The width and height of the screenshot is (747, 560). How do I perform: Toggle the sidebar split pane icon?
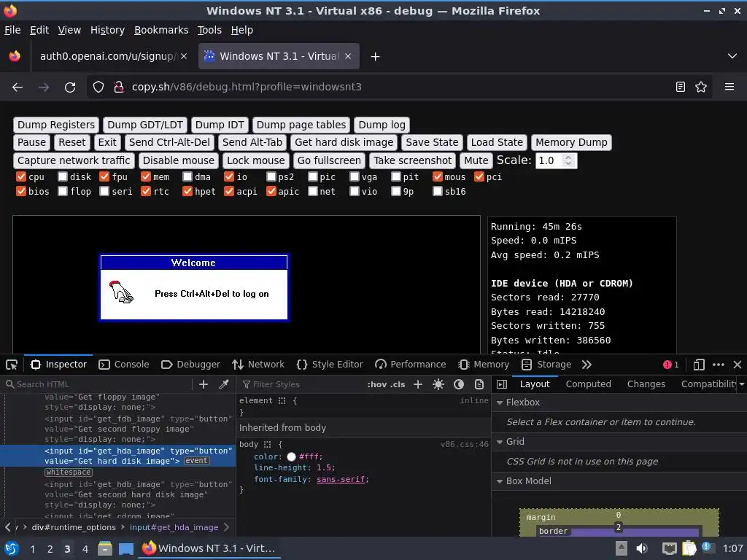[502, 384]
